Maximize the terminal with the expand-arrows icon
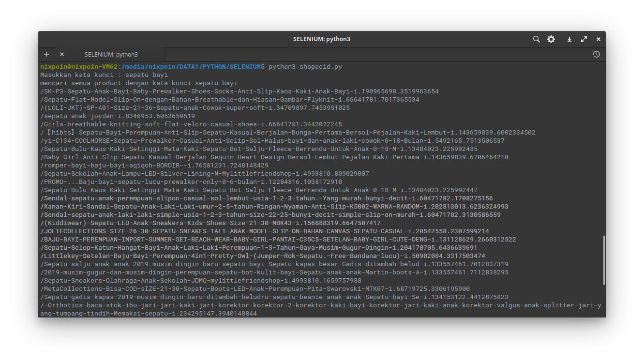Image resolution: width=644 pixels, height=362 pixels. click(584, 39)
